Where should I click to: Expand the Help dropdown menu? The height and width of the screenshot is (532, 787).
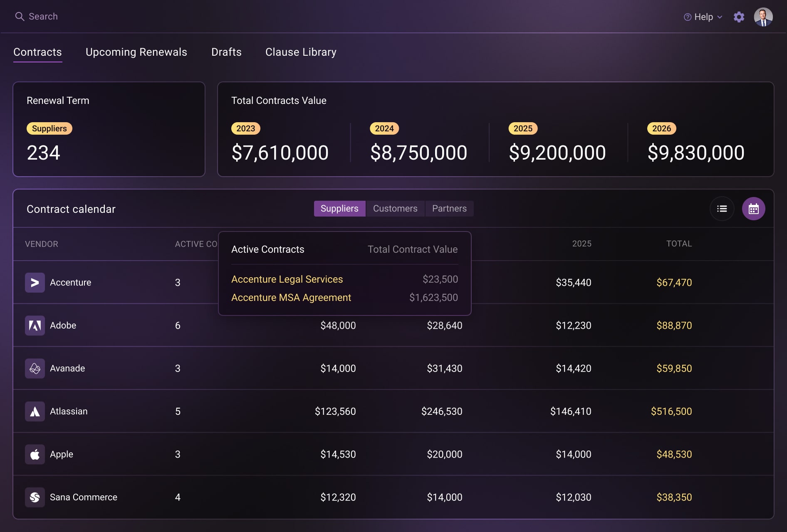703,17
